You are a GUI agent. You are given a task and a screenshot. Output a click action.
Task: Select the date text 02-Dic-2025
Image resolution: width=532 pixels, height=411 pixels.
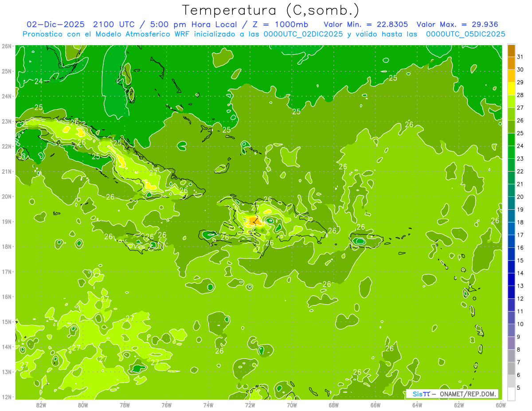pyautogui.click(x=56, y=24)
